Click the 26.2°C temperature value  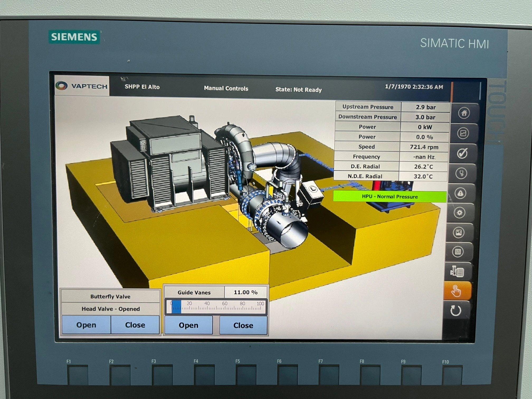coord(423,167)
